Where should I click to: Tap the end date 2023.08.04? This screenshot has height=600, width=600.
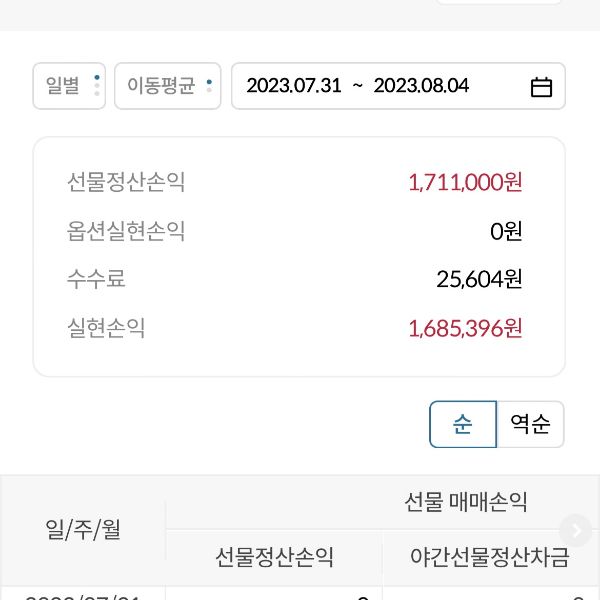click(421, 86)
